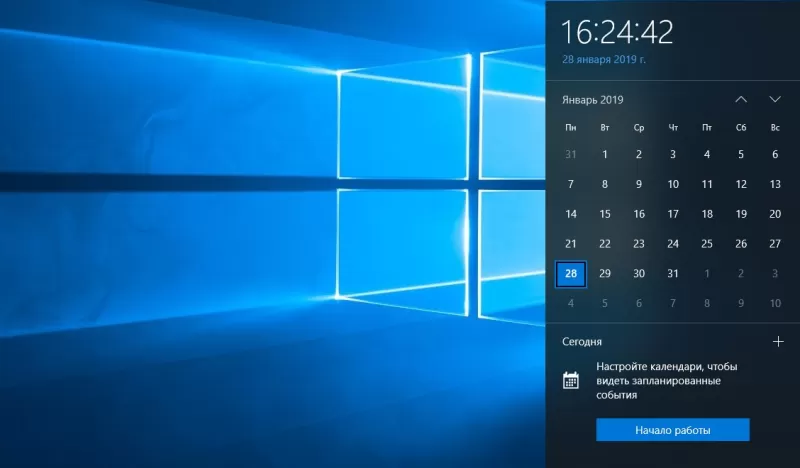The width and height of the screenshot is (800, 468).
Task: Select January 17 in the calendar
Action: click(x=673, y=214)
